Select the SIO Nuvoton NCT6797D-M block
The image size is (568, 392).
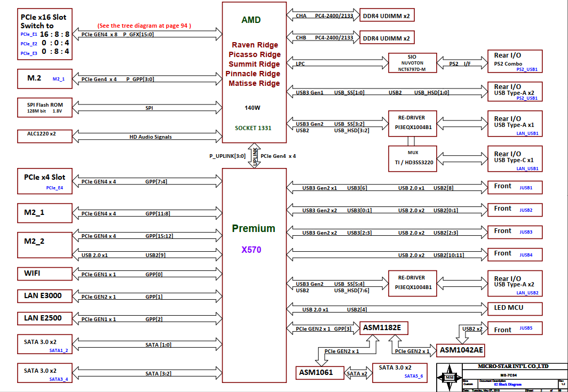pyautogui.click(x=413, y=63)
